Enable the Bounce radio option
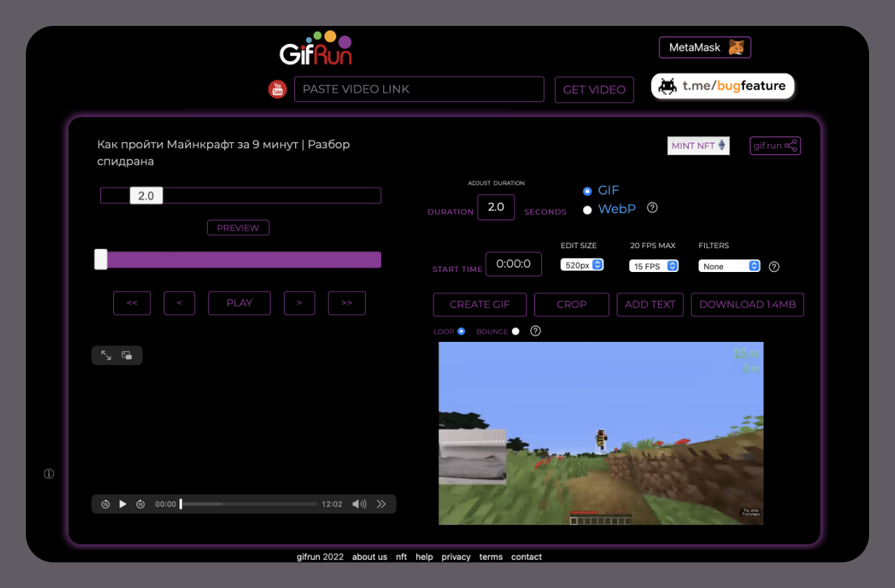 coord(516,331)
